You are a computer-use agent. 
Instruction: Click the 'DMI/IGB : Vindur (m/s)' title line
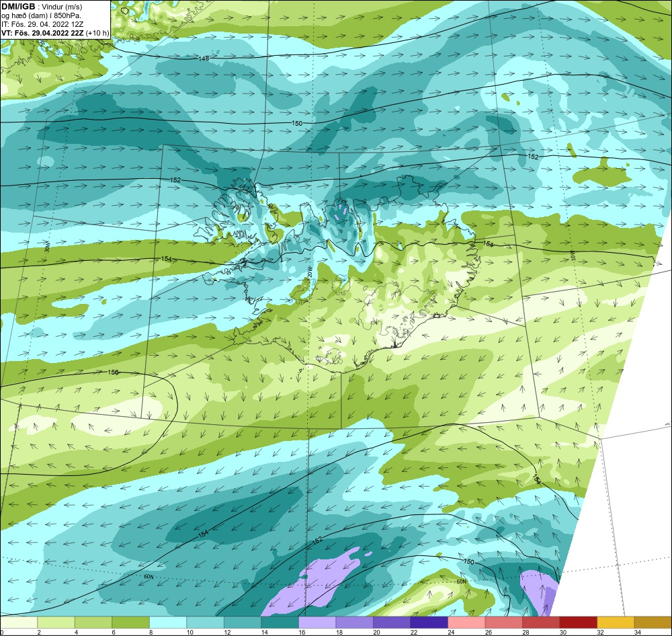[42, 7]
